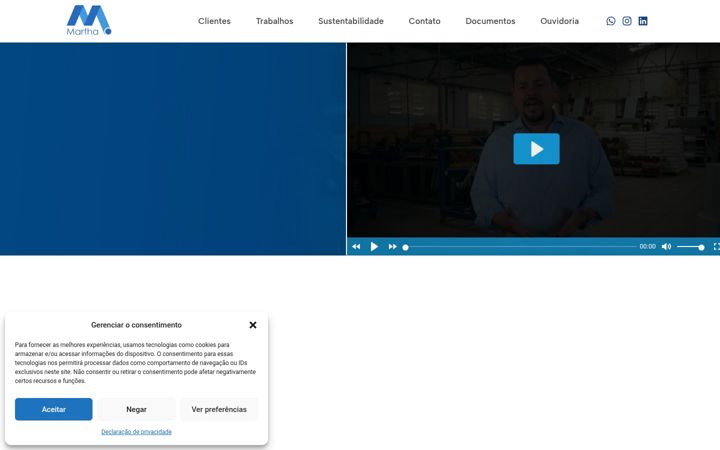Go to Ouvidoria menu link
720x450 pixels.
(x=559, y=21)
